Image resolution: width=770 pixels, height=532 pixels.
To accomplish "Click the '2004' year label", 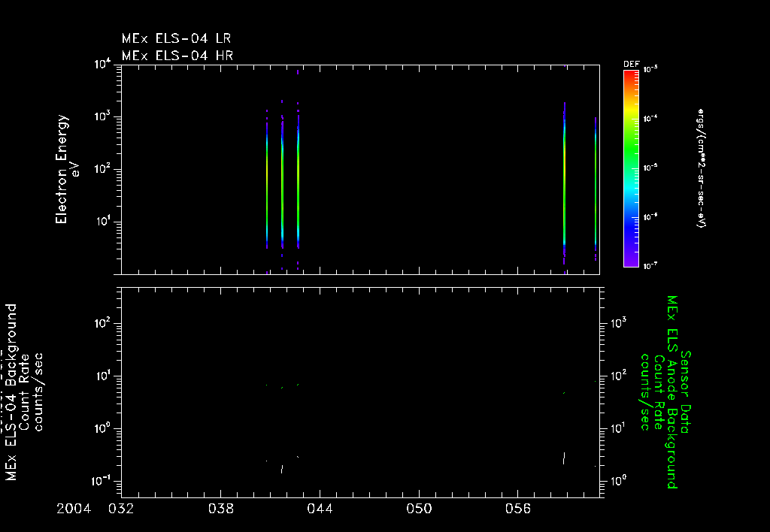I will pos(74,509).
